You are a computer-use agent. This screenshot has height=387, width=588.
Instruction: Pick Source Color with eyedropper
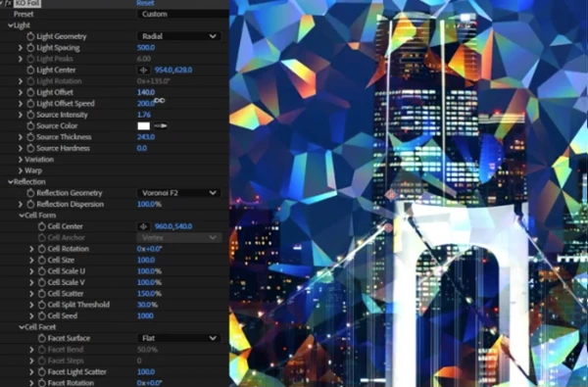161,126
